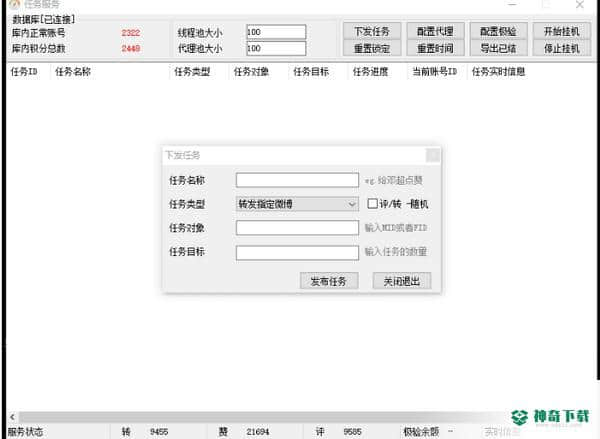The height and width of the screenshot is (439, 600).
Task: Focus the 代理池大小 input field
Action: [276, 49]
